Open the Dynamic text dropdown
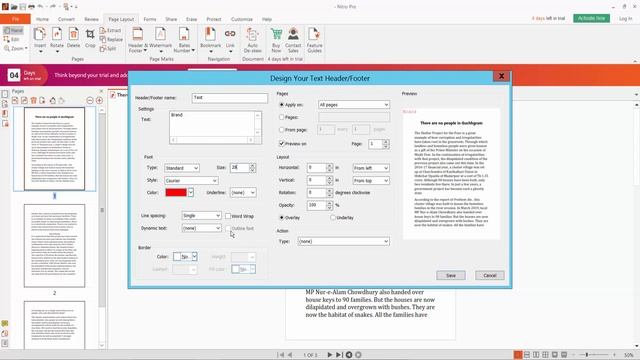The width and height of the screenshot is (640, 360). pos(201,228)
